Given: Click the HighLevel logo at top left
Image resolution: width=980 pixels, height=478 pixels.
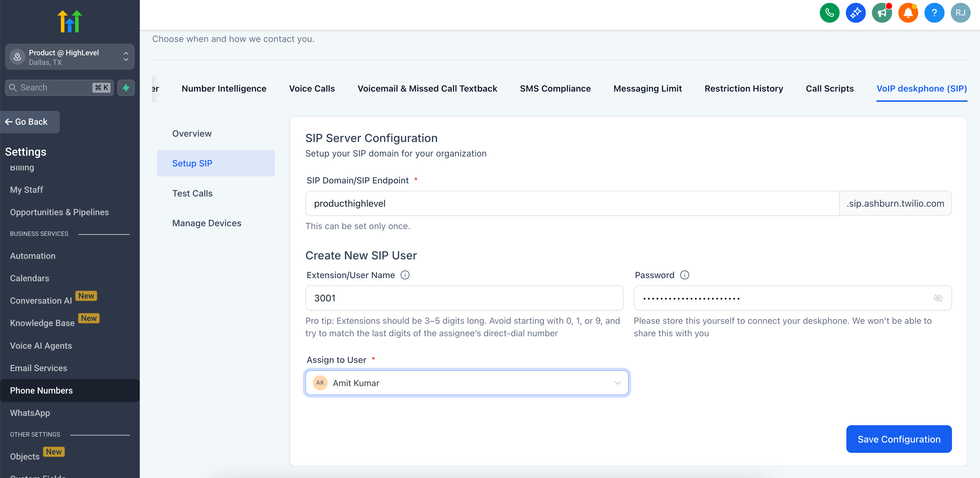Looking at the screenshot, I should [x=70, y=21].
